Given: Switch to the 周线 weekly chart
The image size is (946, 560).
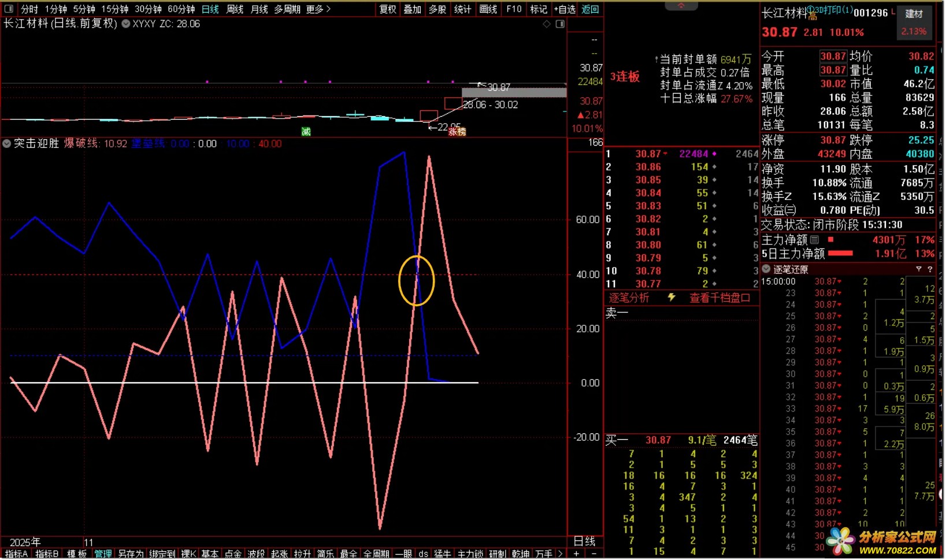Looking at the screenshot, I should 235,9.
